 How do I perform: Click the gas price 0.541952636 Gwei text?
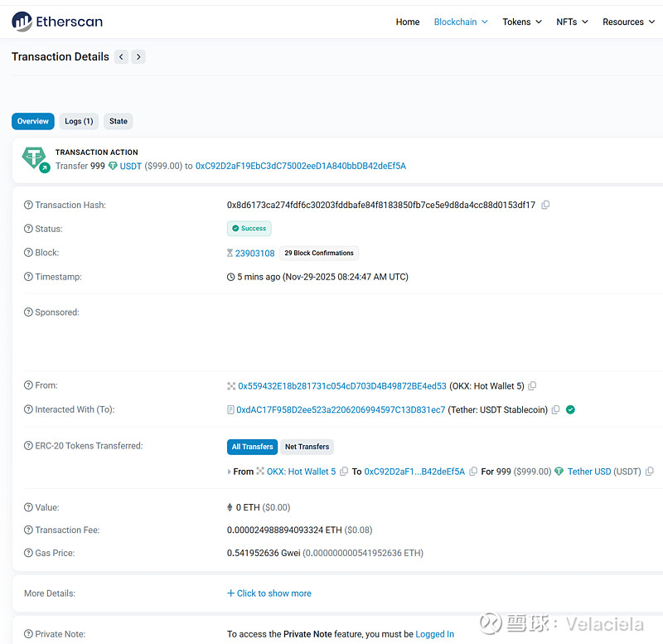click(x=264, y=553)
